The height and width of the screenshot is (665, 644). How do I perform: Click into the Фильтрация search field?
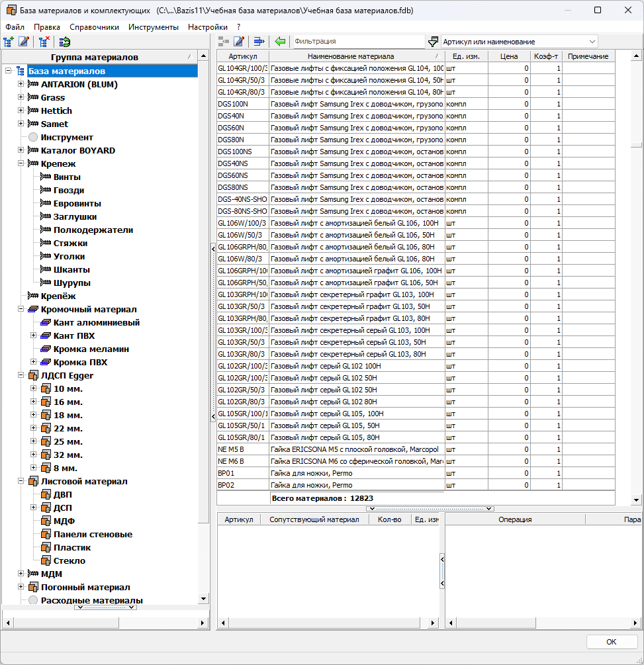357,42
